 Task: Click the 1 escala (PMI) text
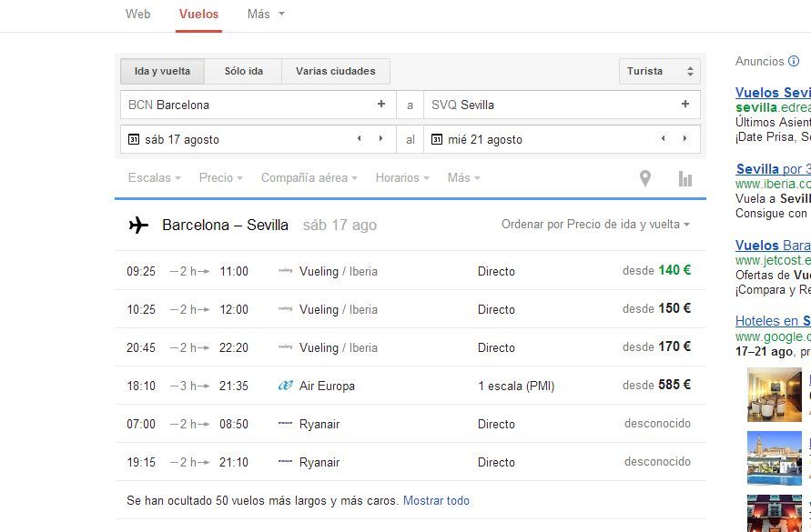pos(516,386)
